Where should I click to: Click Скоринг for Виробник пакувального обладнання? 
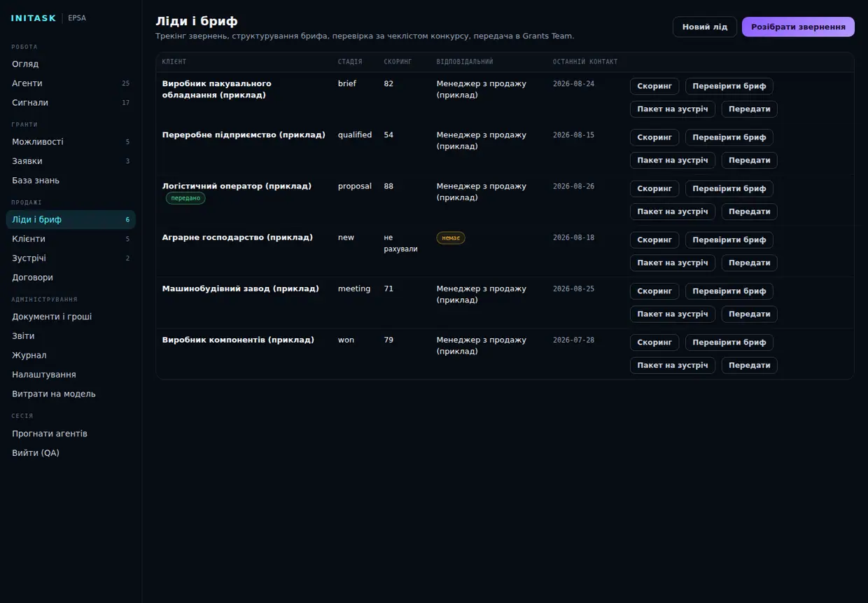click(x=654, y=86)
